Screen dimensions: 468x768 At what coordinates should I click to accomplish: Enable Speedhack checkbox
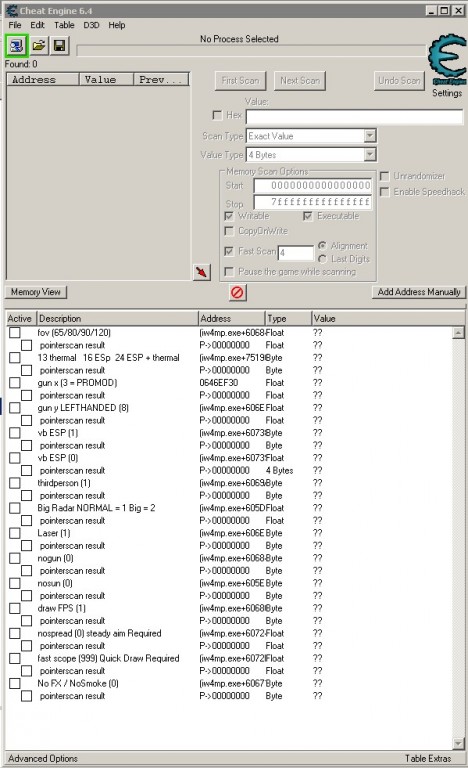(385, 192)
